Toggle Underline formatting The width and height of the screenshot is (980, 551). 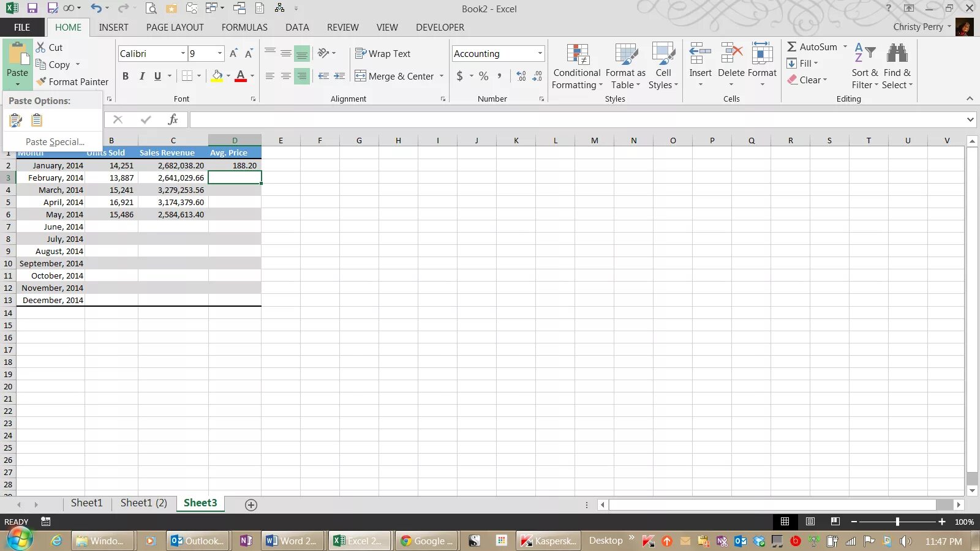[157, 76]
